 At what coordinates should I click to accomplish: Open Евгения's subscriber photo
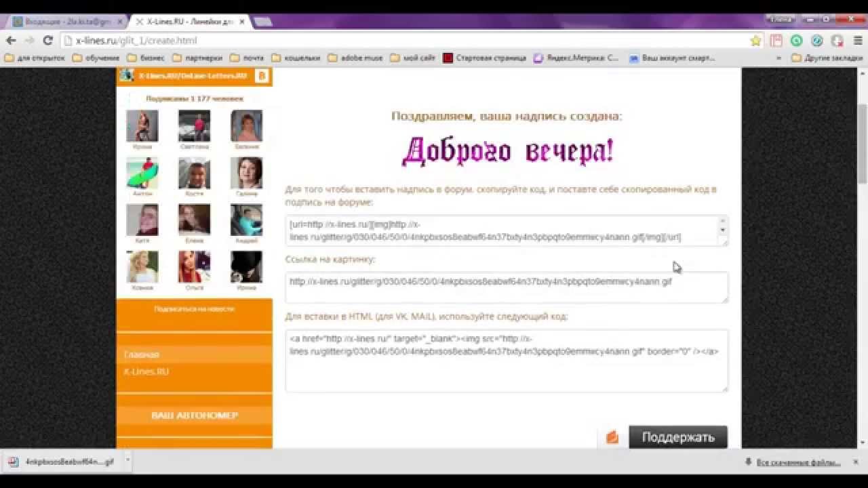point(247,126)
